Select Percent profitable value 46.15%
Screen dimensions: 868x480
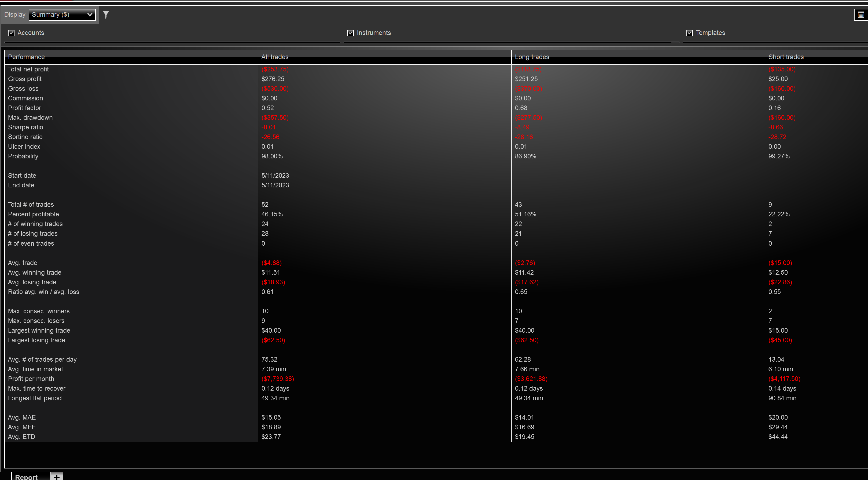(272, 214)
